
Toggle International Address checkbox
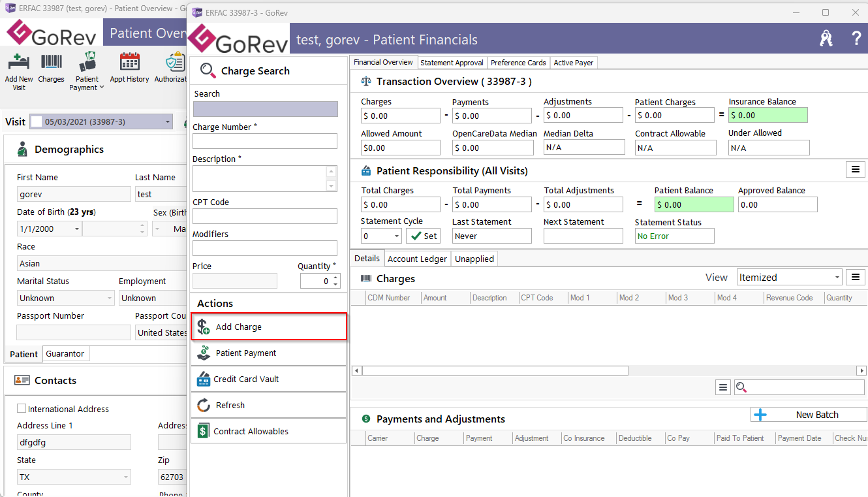click(x=22, y=409)
